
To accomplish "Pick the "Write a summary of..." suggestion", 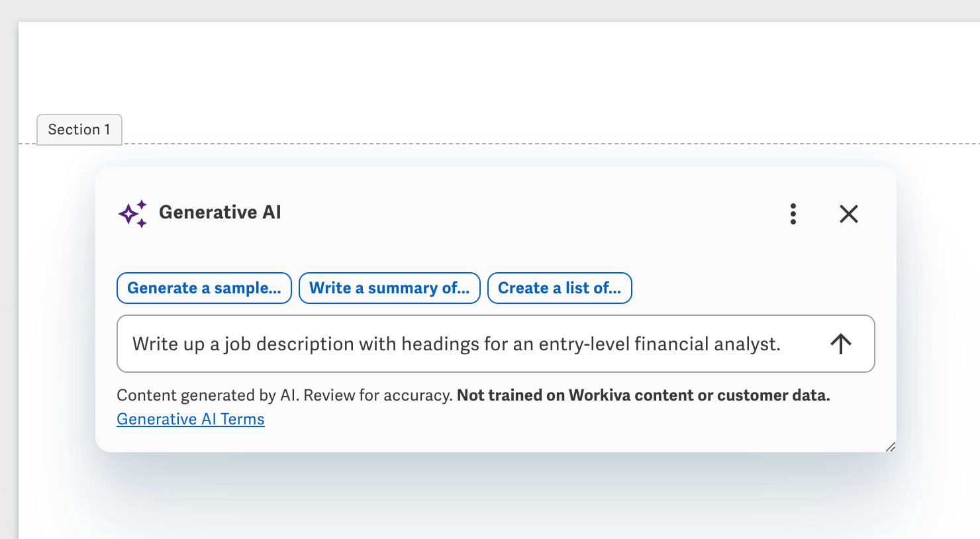I will (389, 288).
